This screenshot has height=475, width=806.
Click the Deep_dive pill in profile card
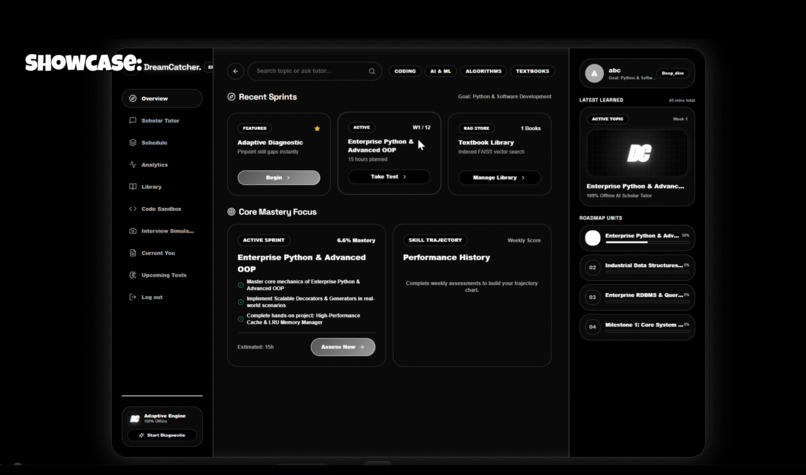point(672,74)
